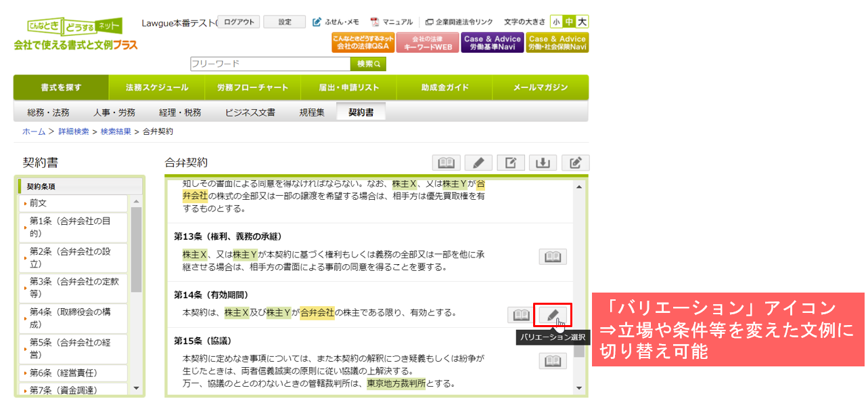Click the ログアウト button
Screen dimensions: 868x405
pyautogui.click(x=239, y=22)
